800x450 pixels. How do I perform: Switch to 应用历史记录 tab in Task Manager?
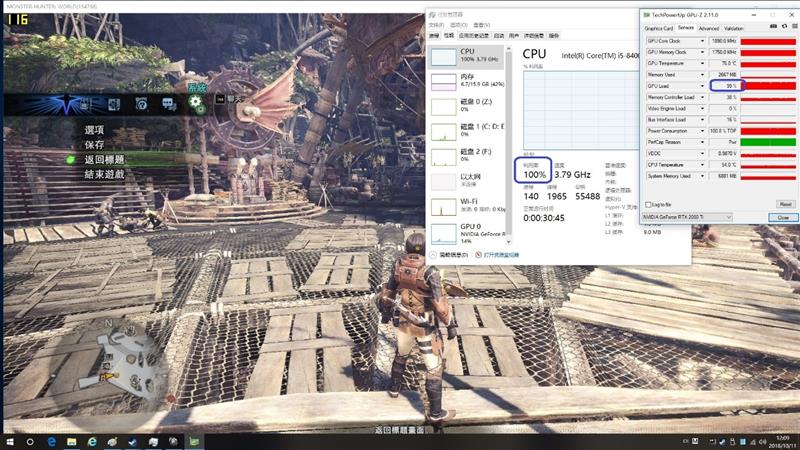tap(474, 36)
